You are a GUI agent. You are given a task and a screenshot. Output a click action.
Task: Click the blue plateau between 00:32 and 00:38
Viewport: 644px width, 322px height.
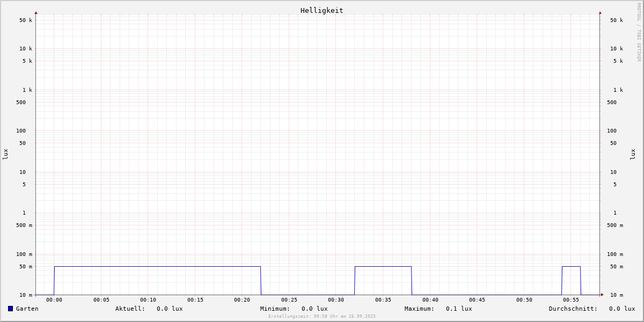(x=383, y=266)
